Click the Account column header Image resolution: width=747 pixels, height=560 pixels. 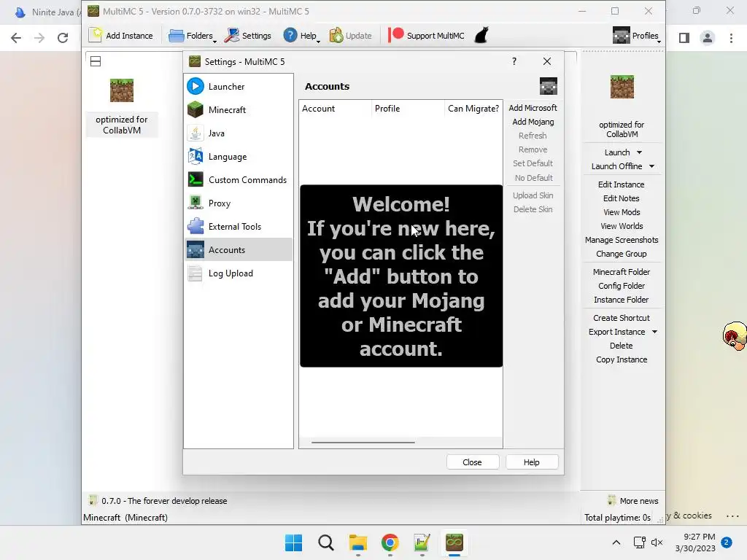[x=335, y=109]
